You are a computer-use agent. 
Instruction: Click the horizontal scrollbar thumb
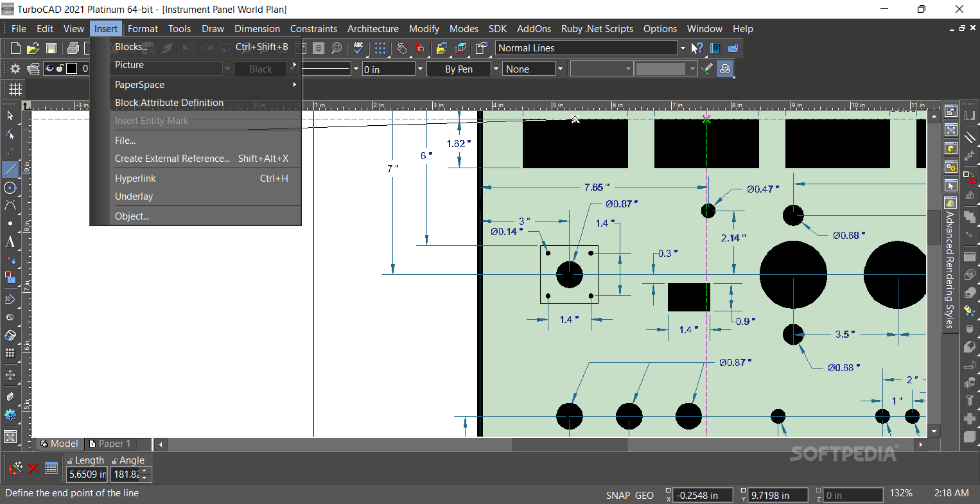click(x=570, y=444)
